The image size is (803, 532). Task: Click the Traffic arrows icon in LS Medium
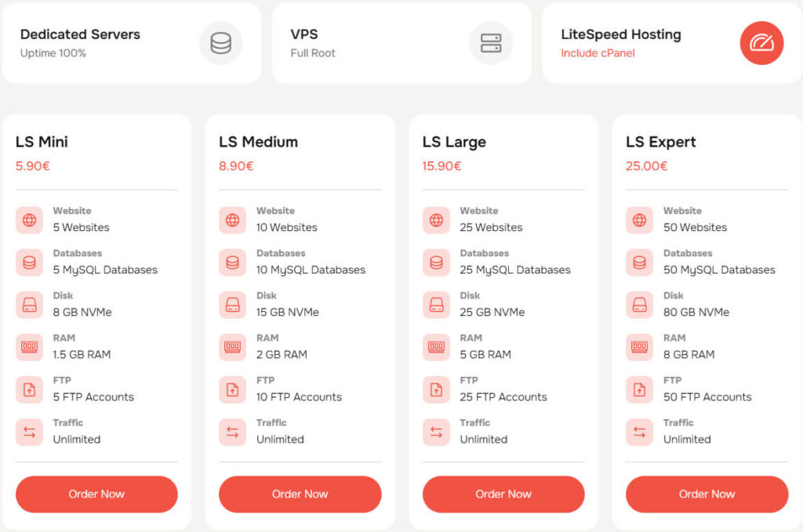click(232, 432)
